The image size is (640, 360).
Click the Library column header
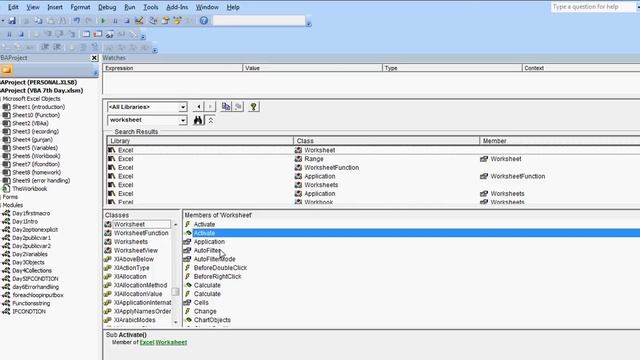point(200,141)
